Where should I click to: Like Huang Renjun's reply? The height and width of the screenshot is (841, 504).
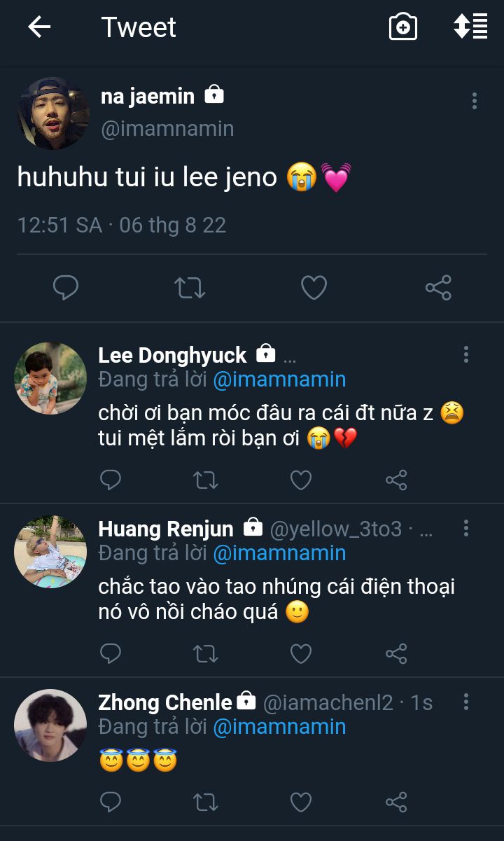click(301, 653)
